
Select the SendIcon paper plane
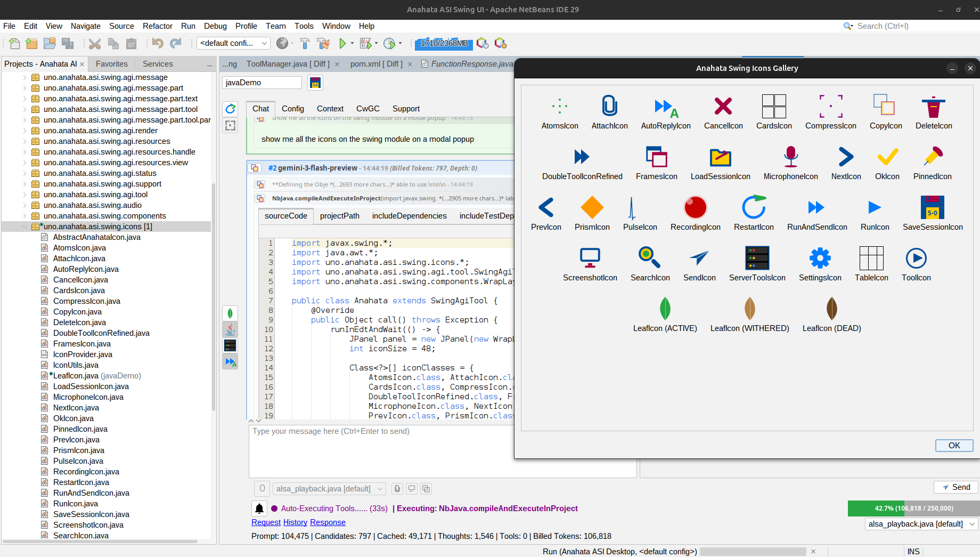699,259
